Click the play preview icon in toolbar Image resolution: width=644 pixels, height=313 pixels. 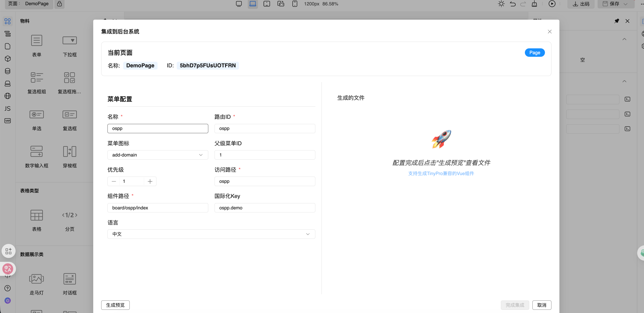click(x=552, y=4)
